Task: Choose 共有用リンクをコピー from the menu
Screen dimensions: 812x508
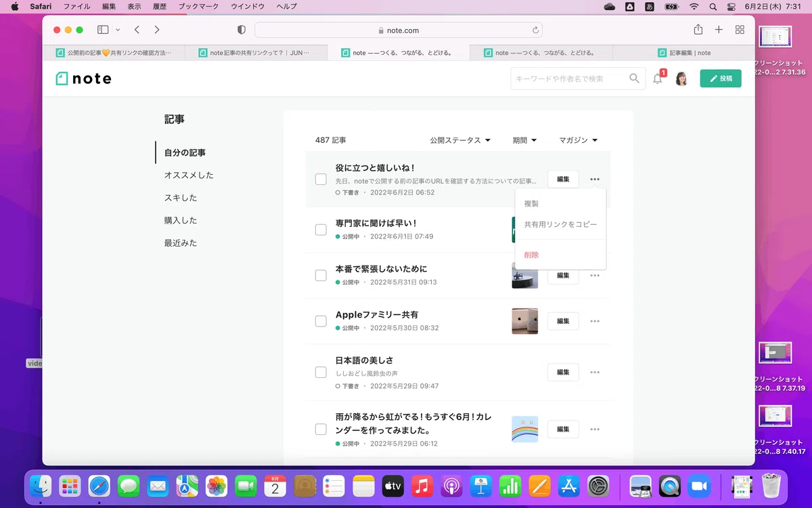Action: (x=560, y=224)
